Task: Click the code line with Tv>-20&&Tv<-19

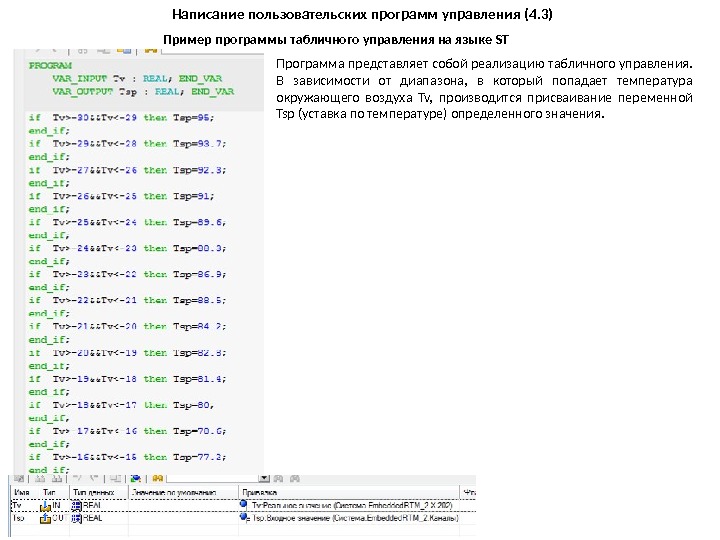Action: pos(127,353)
